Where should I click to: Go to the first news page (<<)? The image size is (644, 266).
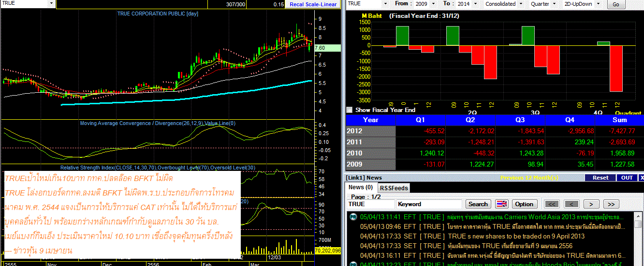pos(552,204)
